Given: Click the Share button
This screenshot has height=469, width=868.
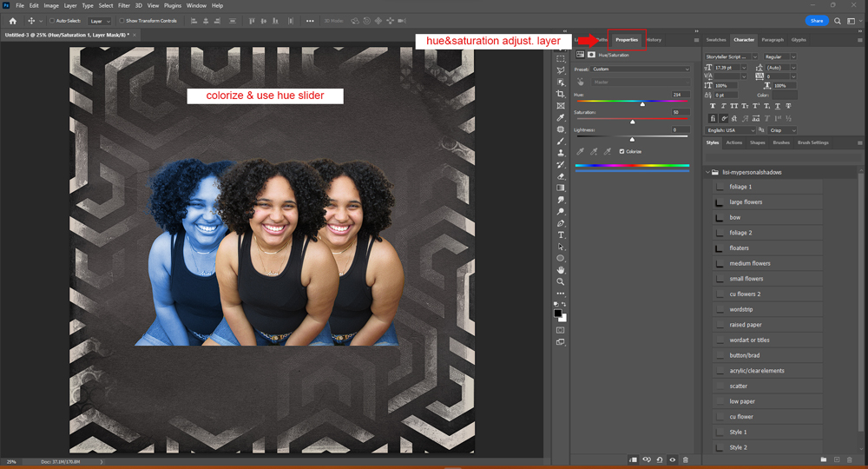Looking at the screenshot, I should point(817,21).
